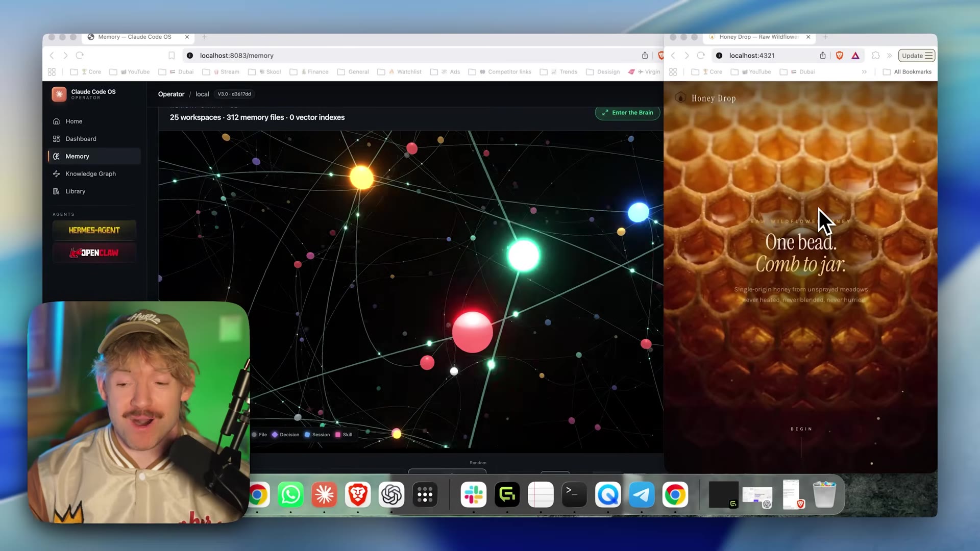
Task: Open new tab in Memory browser window
Action: (x=204, y=37)
